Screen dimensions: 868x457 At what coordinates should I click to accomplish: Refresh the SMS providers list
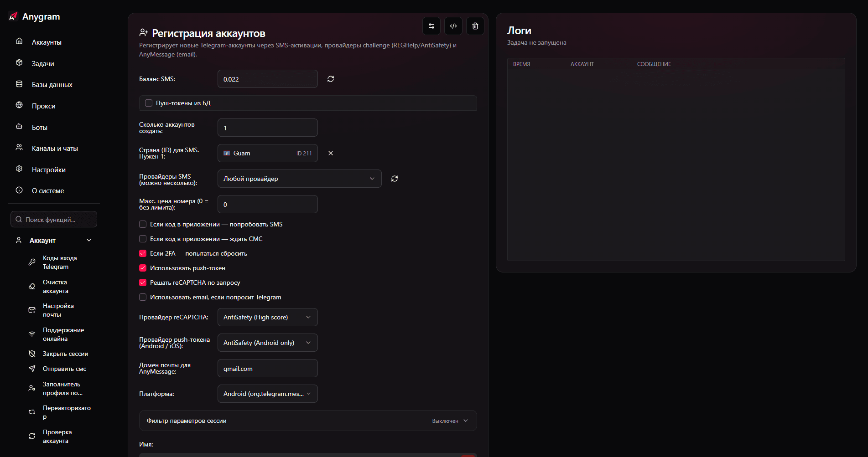(395, 179)
